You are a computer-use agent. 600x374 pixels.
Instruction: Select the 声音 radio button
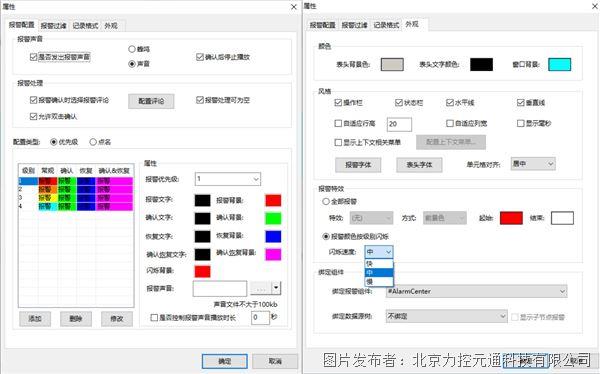tap(132, 64)
